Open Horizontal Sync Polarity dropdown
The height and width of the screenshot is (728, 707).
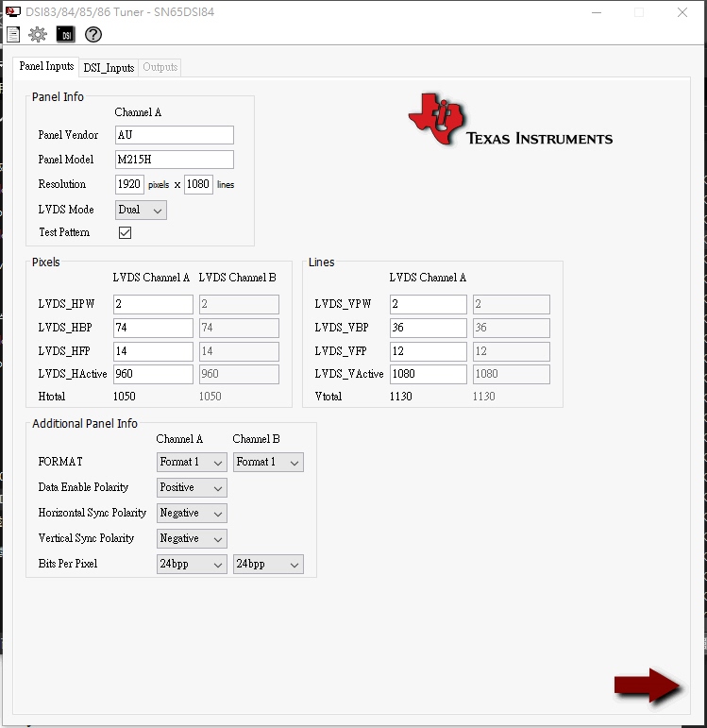pyautogui.click(x=192, y=513)
